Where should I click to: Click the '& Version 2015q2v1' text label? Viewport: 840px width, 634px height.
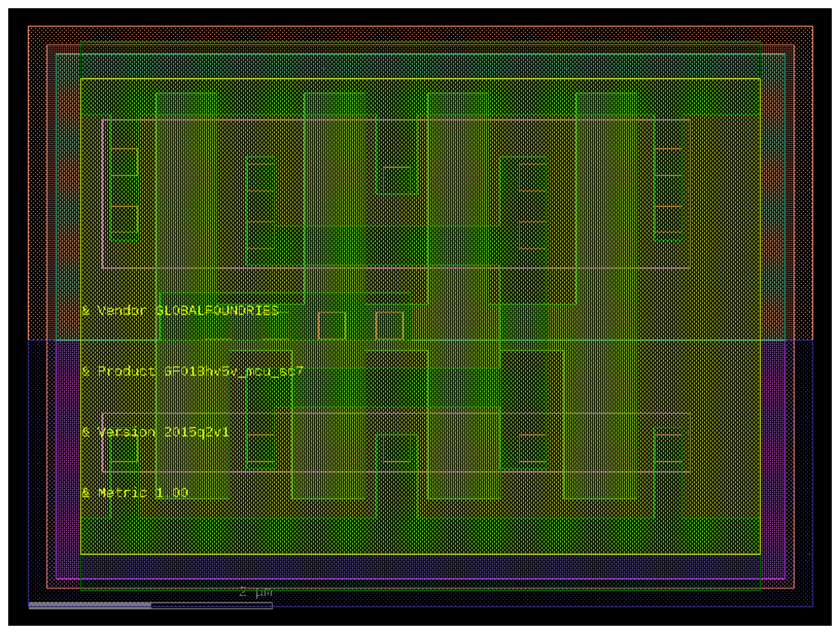point(155,432)
